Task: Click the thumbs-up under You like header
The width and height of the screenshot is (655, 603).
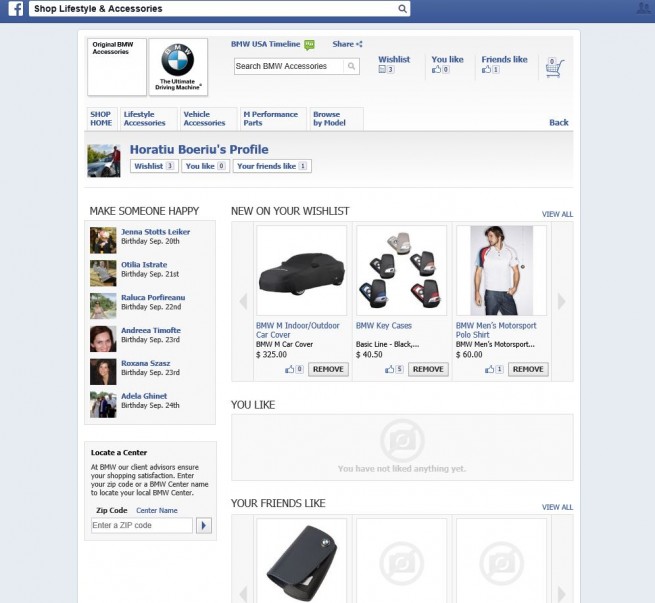Action: 436,69
